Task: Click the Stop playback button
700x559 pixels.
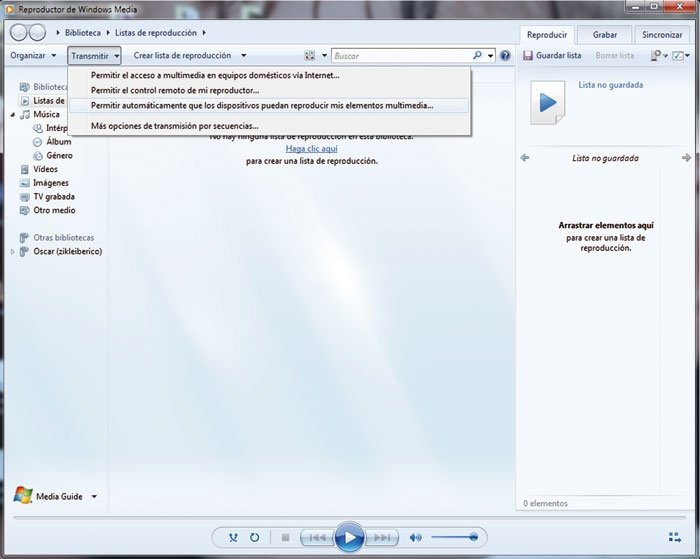Action: [x=285, y=537]
